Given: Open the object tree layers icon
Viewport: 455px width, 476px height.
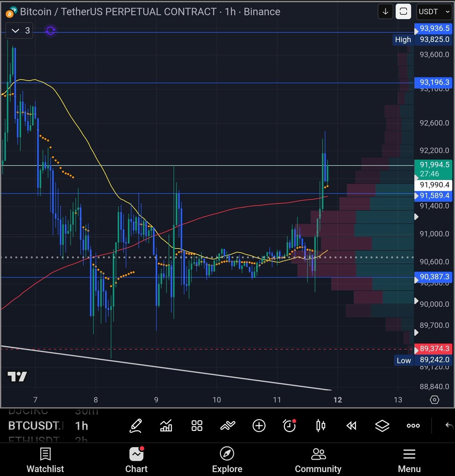Looking at the screenshot, I should pos(382,425).
